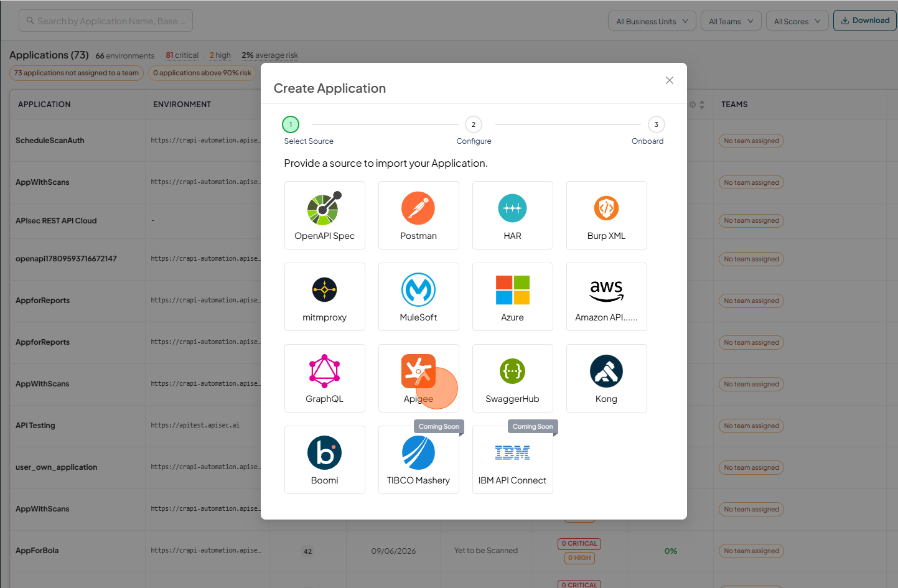The height and width of the screenshot is (588, 898).
Task: Click the TEAMS column header
Action: click(734, 105)
